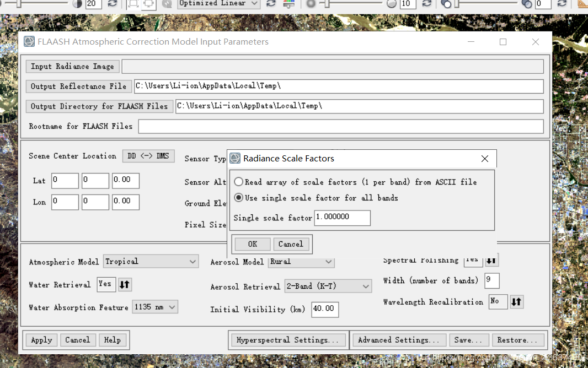Select read scale factors from ASCII file
This screenshot has width=588, height=368.
coord(239,182)
